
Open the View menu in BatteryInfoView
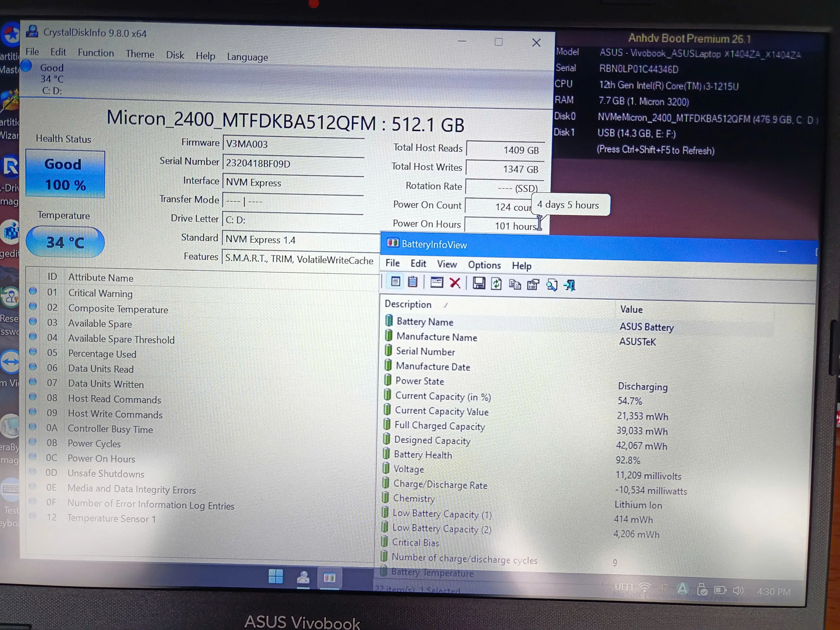(x=447, y=264)
